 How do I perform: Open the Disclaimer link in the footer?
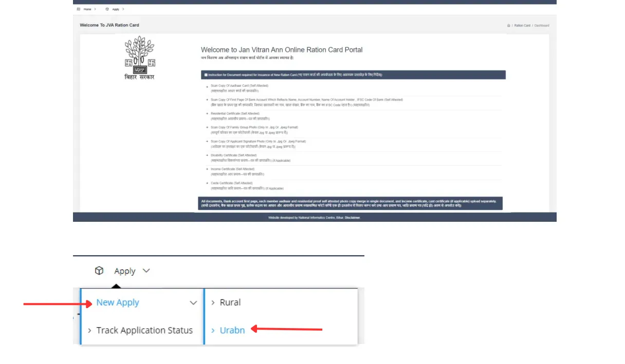tap(353, 218)
